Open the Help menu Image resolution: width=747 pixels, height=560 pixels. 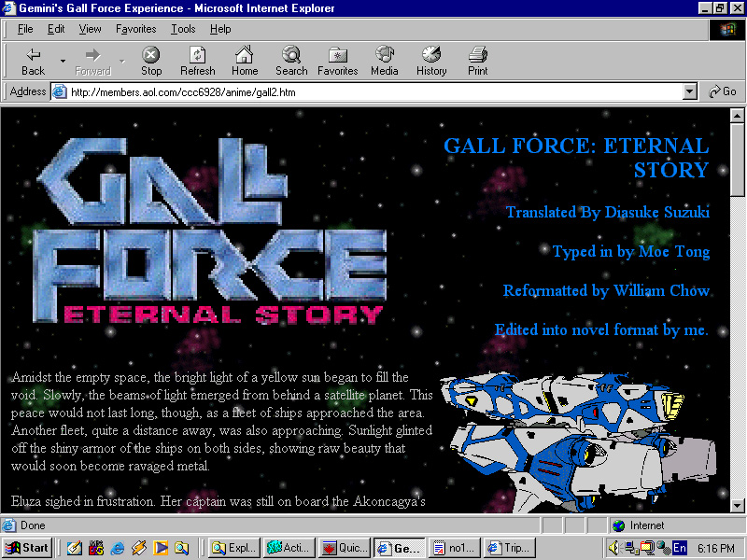coord(220,29)
